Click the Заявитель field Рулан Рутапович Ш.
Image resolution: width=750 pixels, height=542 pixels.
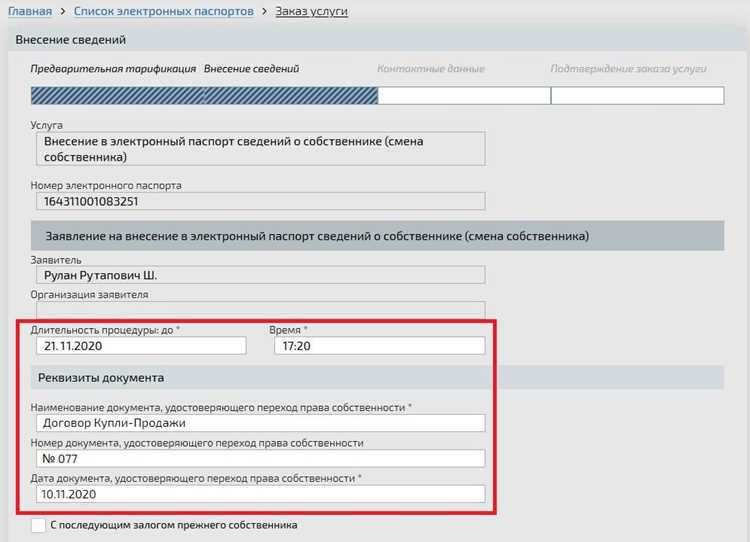(x=261, y=275)
